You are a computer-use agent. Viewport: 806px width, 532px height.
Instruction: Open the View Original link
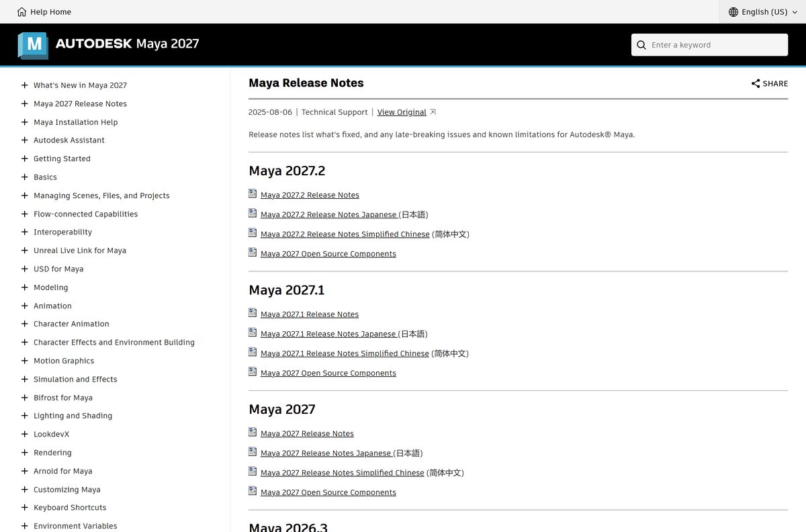click(402, 112)
